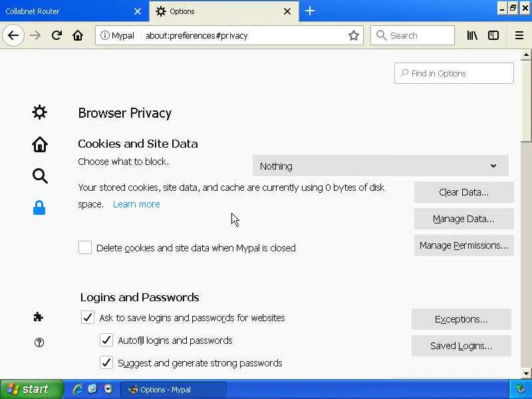Image resolution: width=532 pixels, height=399 pixels.
Task: Open the Search settings category
Action: coord(40,176)
